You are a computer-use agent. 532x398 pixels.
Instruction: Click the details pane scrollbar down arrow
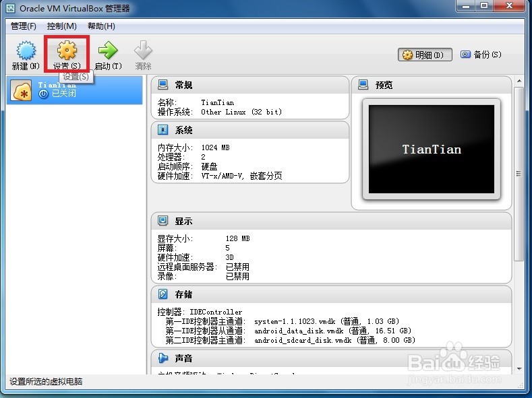tap(519, 369)
